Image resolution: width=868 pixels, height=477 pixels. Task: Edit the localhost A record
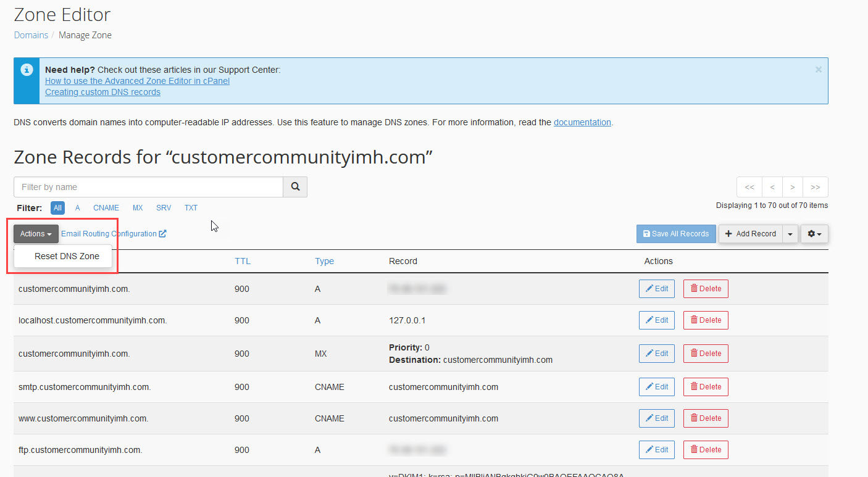tap(656, 320)
